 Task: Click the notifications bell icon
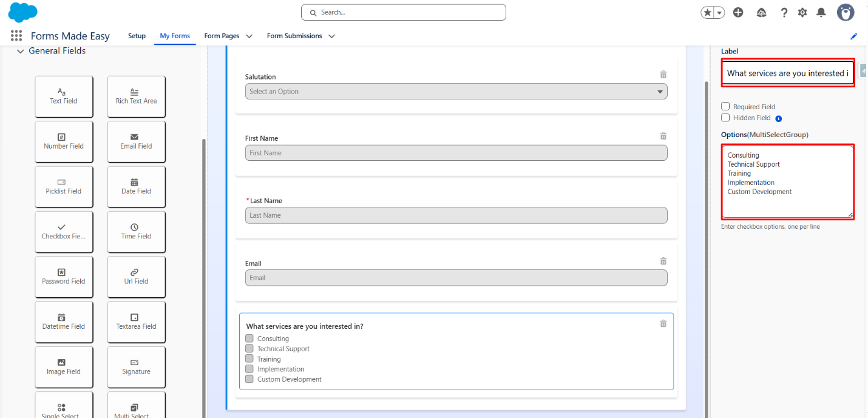coord(821,12)
